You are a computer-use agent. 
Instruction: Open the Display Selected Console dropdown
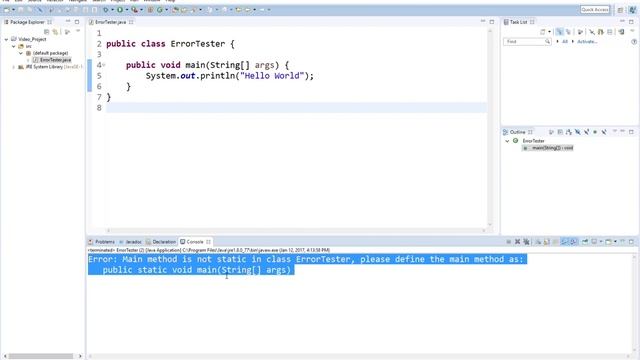(x=601, y=242)
